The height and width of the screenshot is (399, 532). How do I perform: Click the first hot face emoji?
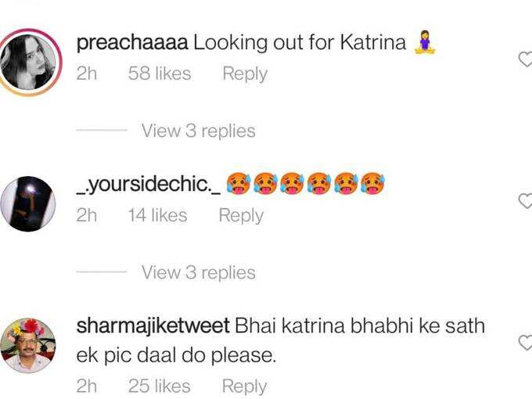coord(239,184)
